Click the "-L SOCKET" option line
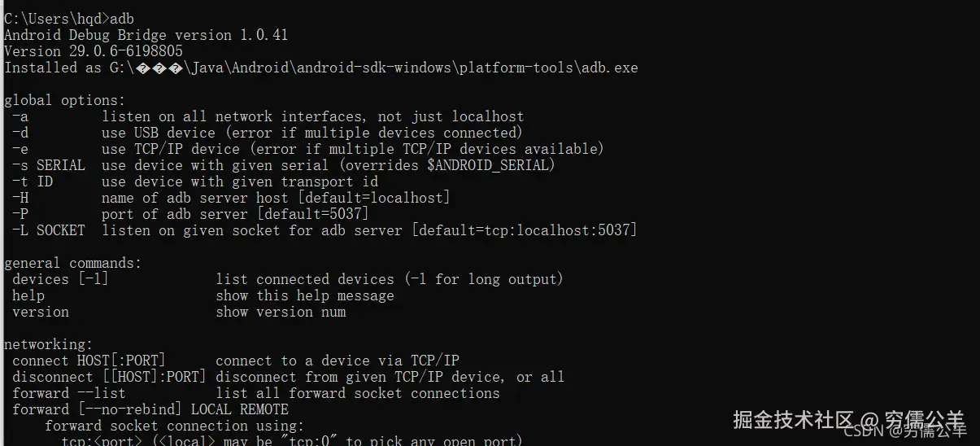The height and width of the screenshot is (446, 980). (x=49, y=230)
